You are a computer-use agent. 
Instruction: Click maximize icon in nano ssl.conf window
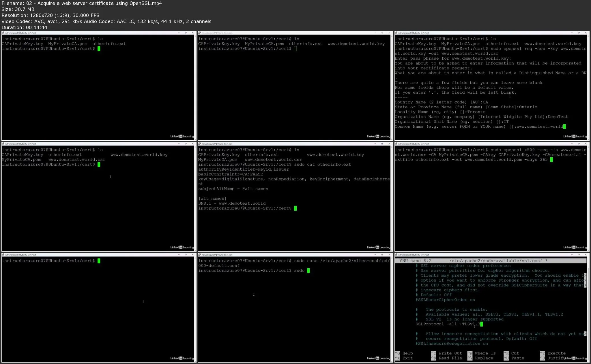tap(579, 255)
